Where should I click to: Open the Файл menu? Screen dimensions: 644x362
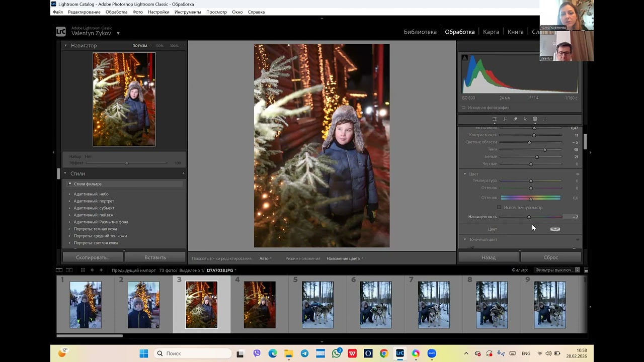(x=57, y=12)
